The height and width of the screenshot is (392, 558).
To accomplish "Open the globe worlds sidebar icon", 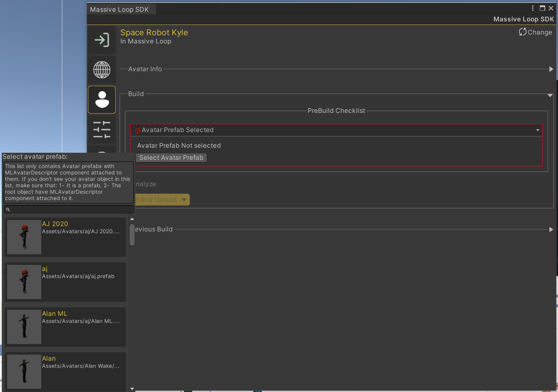I will (x=102, y=70).
